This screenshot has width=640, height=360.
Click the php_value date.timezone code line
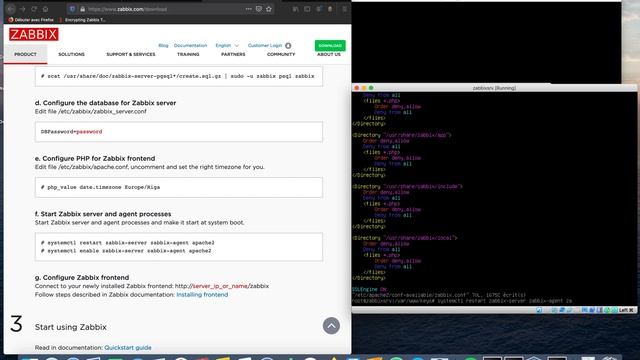pyautogui.click(x=100, y=187)
